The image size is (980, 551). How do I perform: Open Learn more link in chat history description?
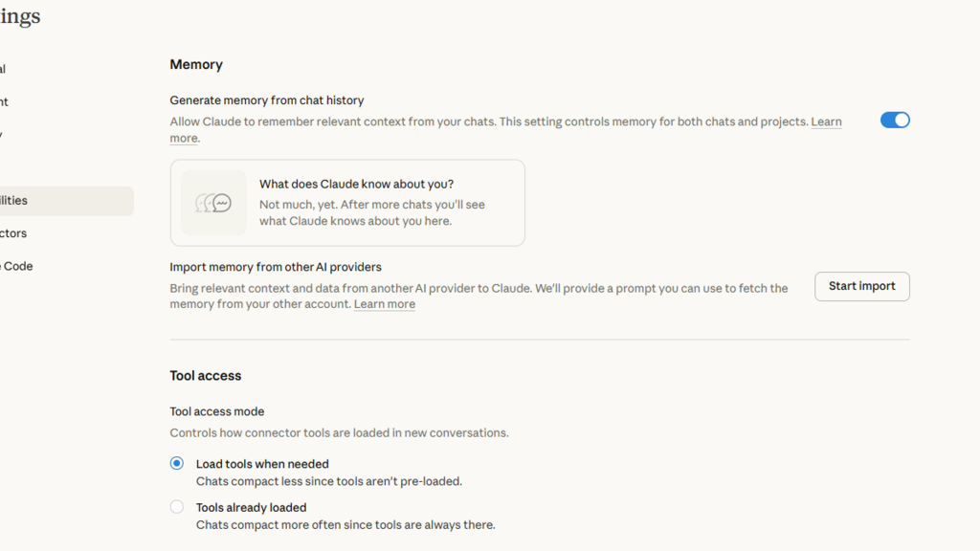pyautogui.click(x=826, y=122)
